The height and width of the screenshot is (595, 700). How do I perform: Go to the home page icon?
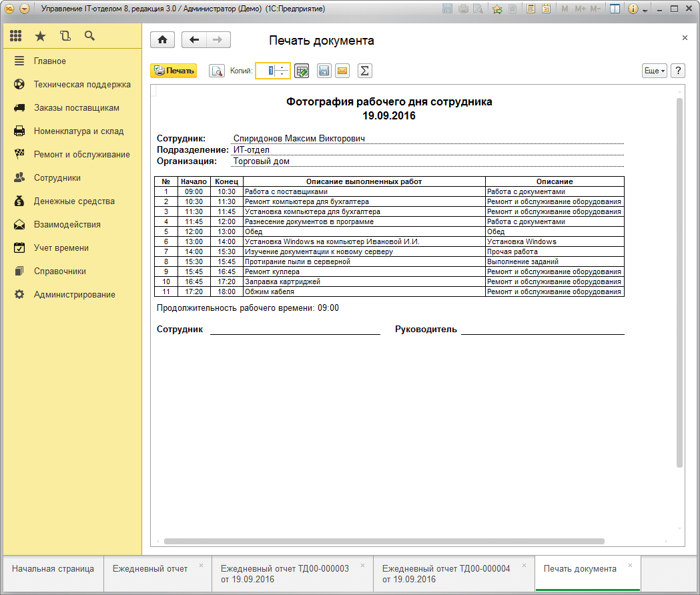point(162,40)
